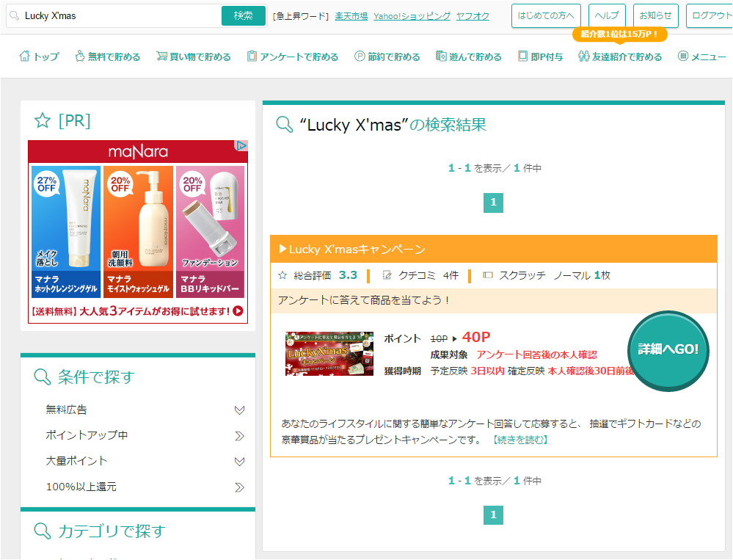Open the 即P付与 menu item
The height and width of the screenshot is (560, 733).
click(x=541, y=57)
